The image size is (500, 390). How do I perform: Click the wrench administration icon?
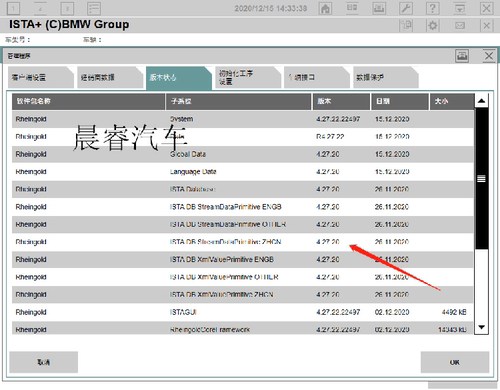406,8
